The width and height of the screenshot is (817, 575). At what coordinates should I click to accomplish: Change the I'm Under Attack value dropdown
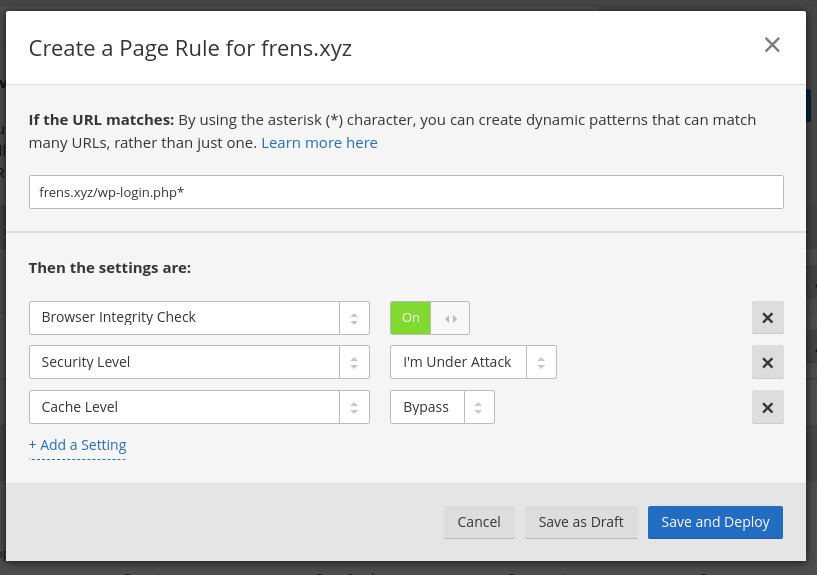click(x=473, y=362)
